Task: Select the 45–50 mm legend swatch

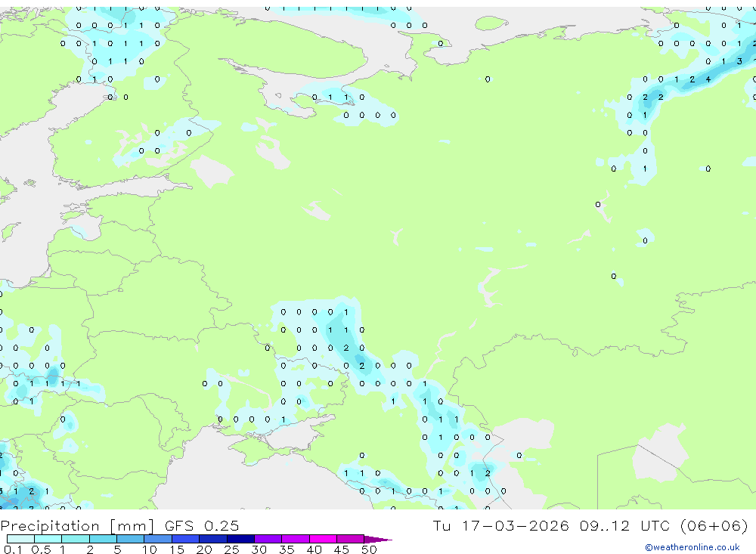Action: (x=351, y=539)
